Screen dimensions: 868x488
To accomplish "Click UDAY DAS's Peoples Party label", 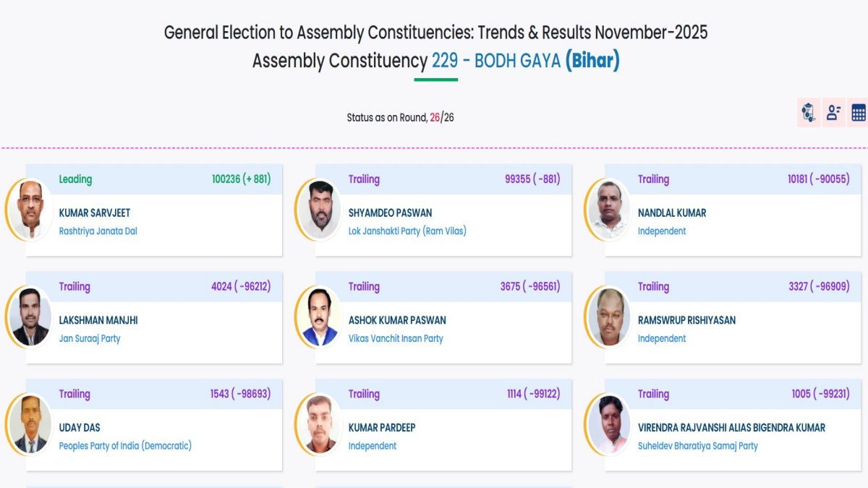I will click(125, 446).
